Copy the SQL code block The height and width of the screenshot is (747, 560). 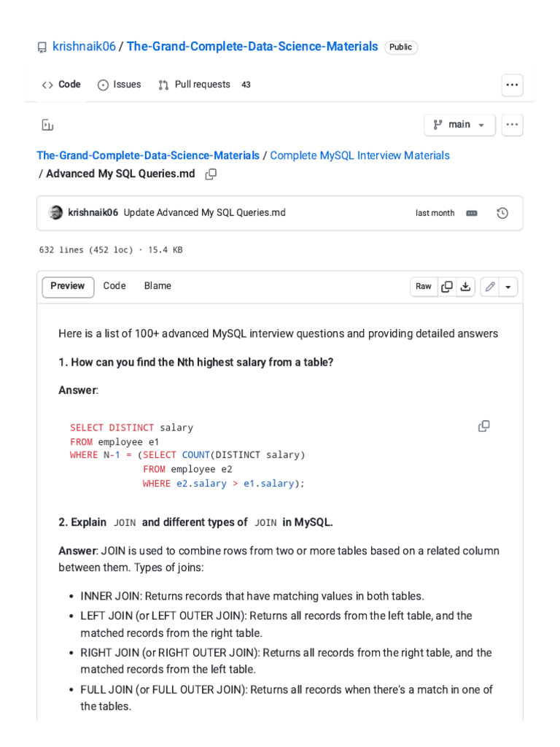(483, 426)
